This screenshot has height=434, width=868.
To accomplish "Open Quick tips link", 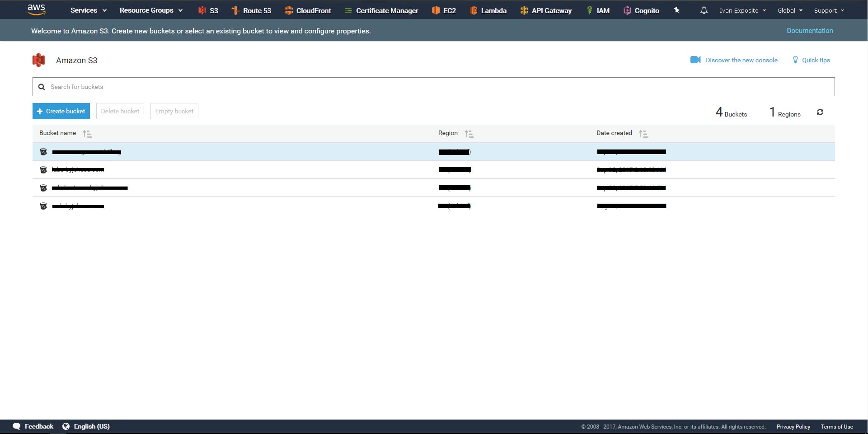I will (x=816, y=60).
